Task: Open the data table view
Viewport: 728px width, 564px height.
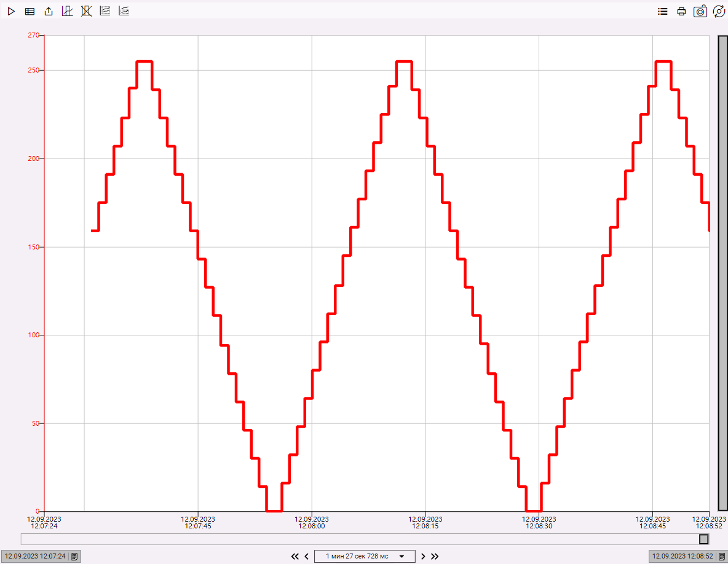Action: (x=30, y=10)
